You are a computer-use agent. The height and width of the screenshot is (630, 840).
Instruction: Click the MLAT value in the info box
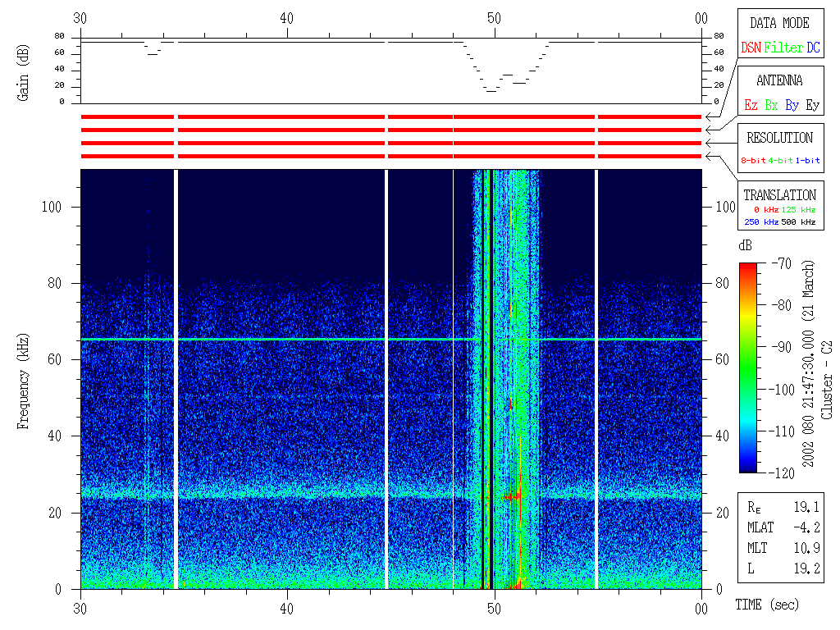pyautogui.click(x=808, y=528)
